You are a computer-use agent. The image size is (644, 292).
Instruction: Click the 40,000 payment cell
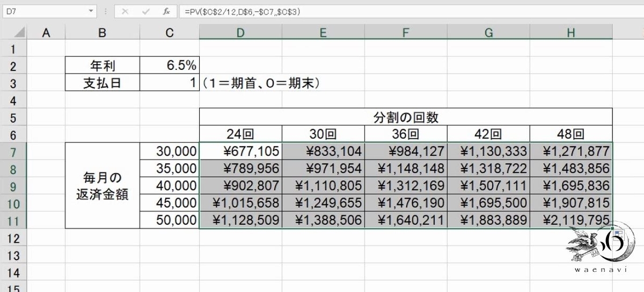169,186
